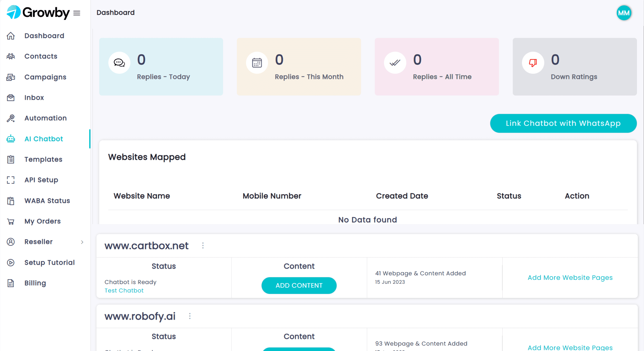Click the Templates clipboard icon
Screen dimensions: 644x351
pos(11,159)
